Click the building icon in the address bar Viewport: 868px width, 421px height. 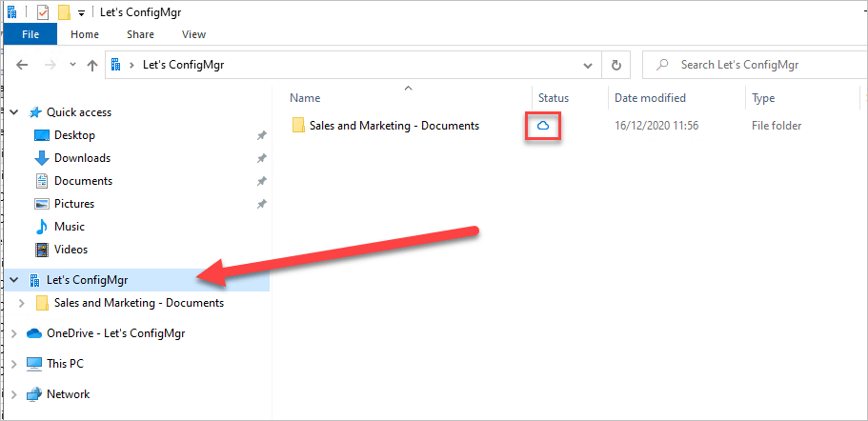coord(115,65)
